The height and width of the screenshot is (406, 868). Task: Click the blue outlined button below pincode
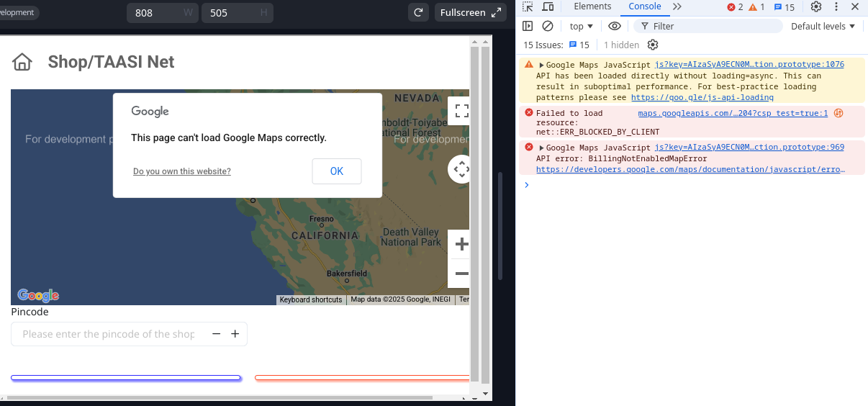click(x=126, y=377)
